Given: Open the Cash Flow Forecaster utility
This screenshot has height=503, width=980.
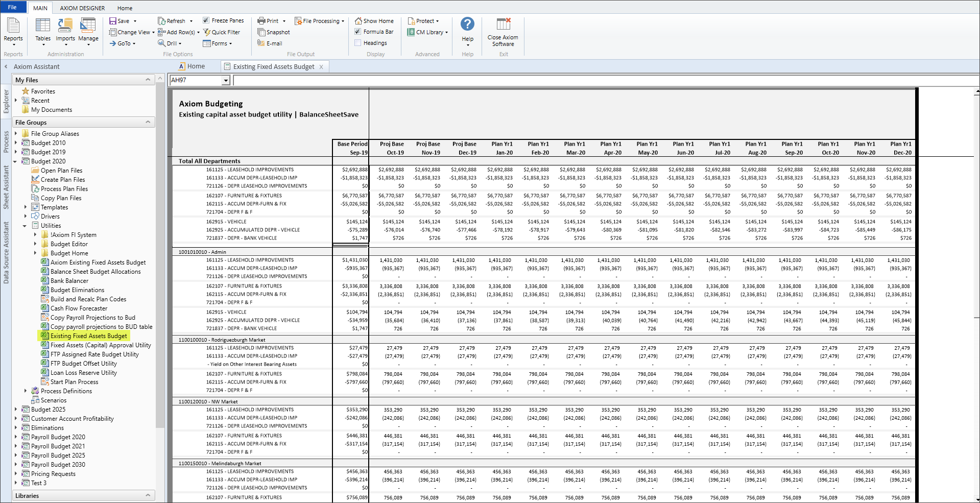Looking at the screenshot, I should (x=74, y=308).
